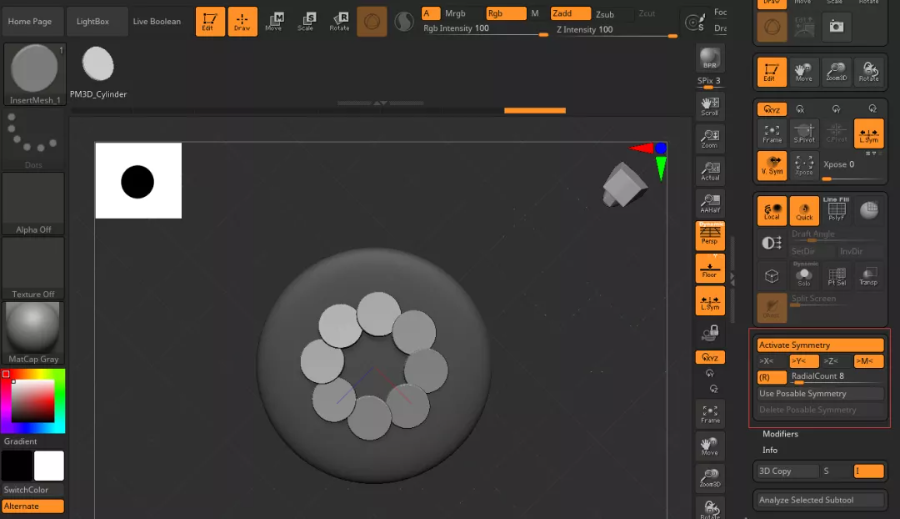Select Draw mode in the top toolbar
Image resolution: width=900 pixels, height=519 pixels.
coord(242,22)
